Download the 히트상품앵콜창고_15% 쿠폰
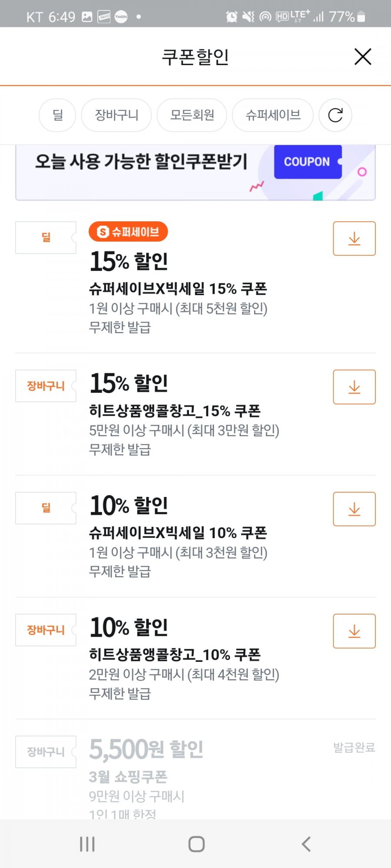This screenshot has height=868, width=391. [x=354, y=387]
